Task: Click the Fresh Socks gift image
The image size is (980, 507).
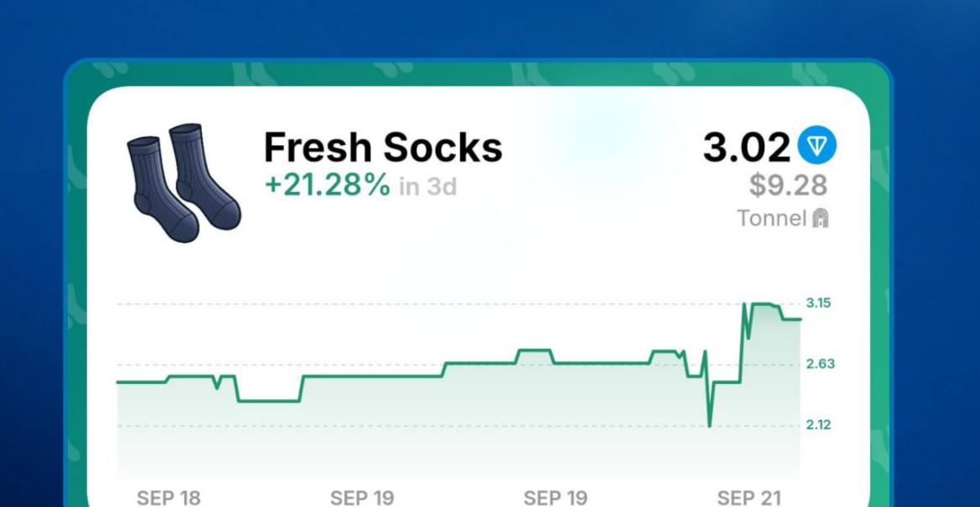Action: (x=184, y=183)
